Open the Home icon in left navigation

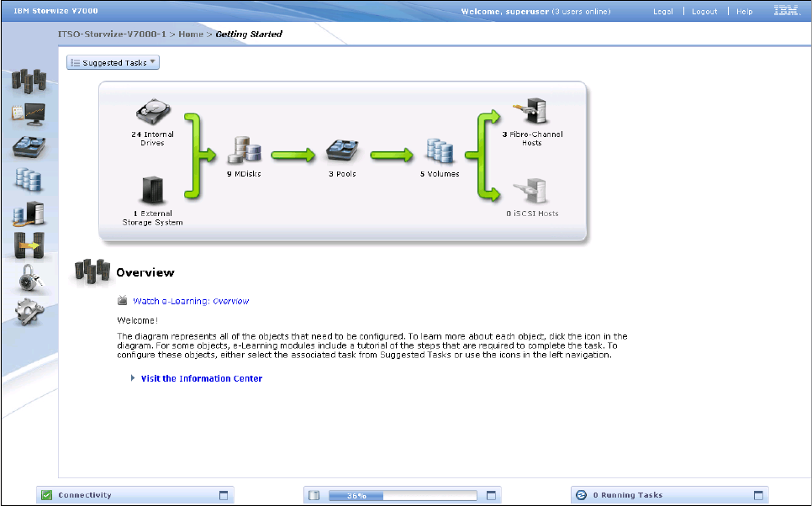coord(28,81)
